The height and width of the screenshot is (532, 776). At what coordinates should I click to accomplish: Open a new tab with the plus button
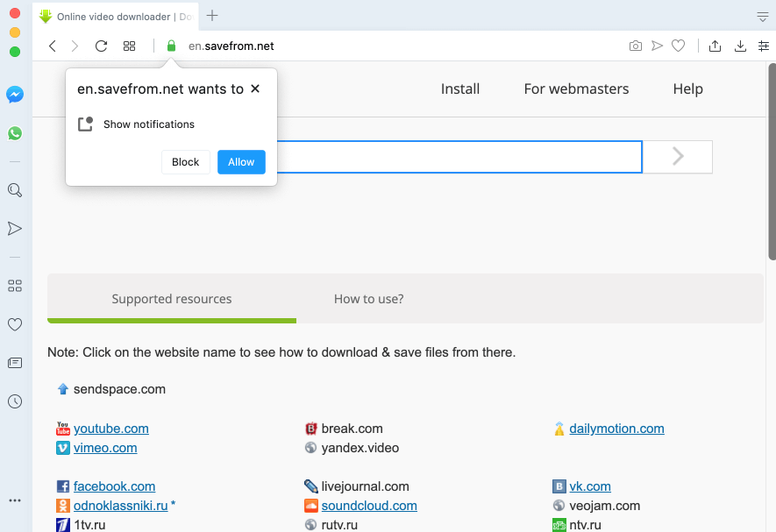click(212, 16)
